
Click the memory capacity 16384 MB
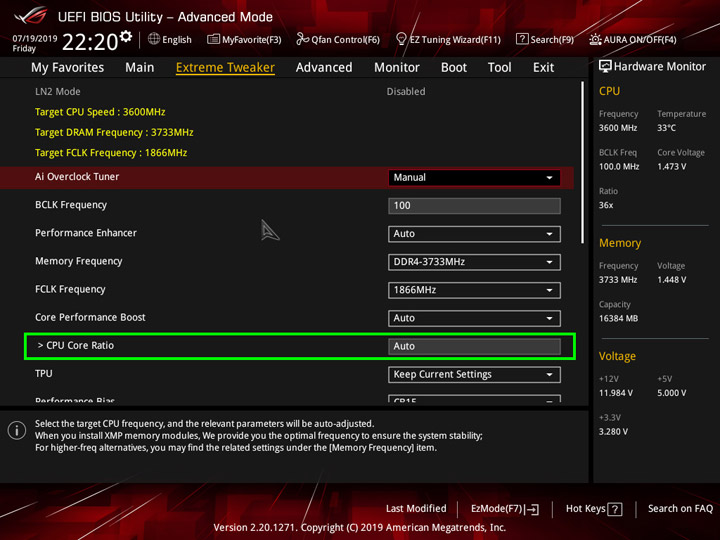(x=618, y=319)
